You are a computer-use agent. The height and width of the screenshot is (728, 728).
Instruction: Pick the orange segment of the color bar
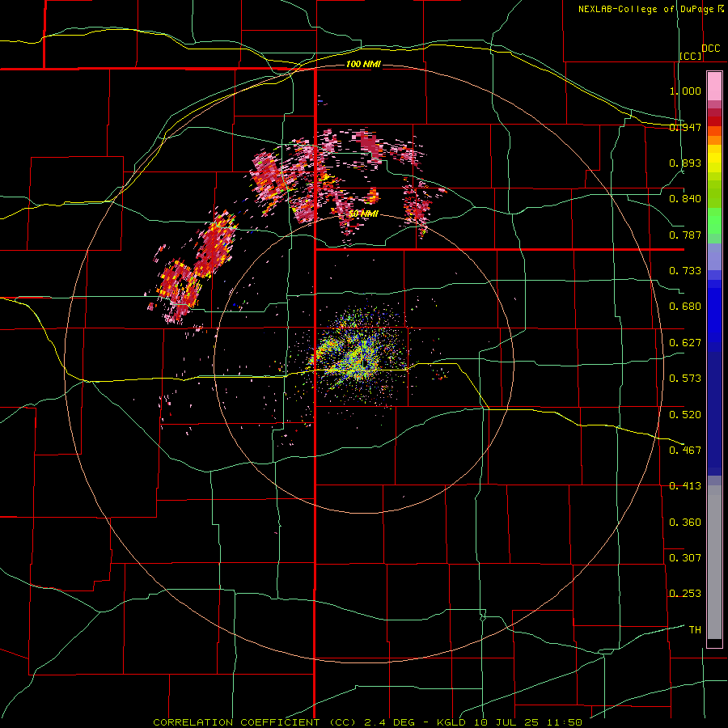click(x=714, y=140)
